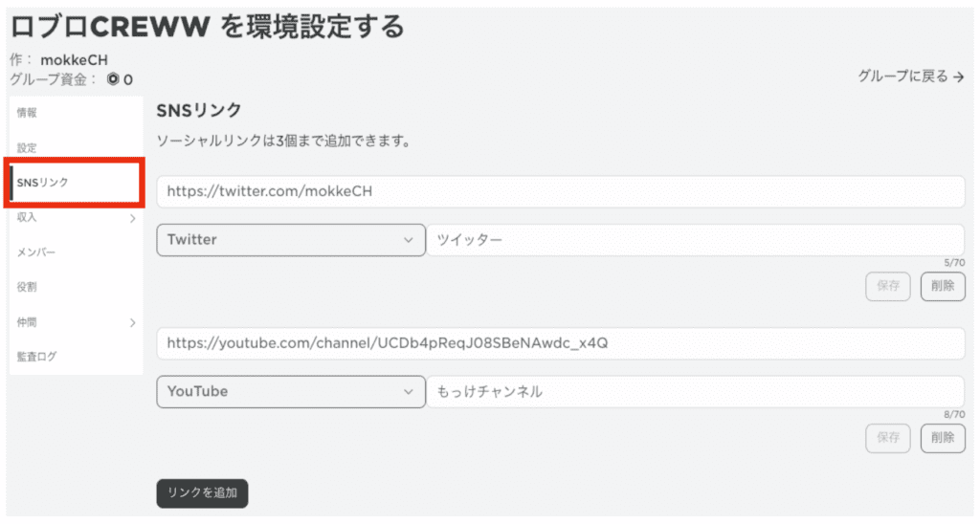Expand the 仲間 submenu chevron
The width and height of the screenshot is (980, 524).
pos(132,322)
